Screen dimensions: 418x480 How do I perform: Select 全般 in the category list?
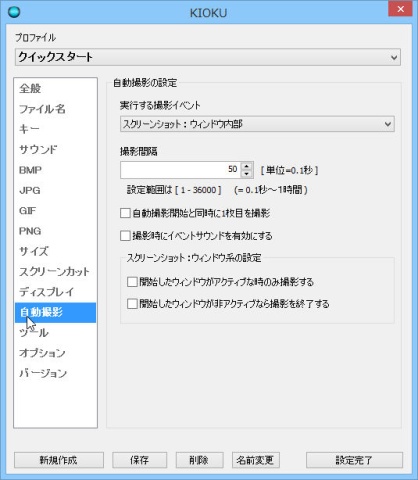[55, 89]
